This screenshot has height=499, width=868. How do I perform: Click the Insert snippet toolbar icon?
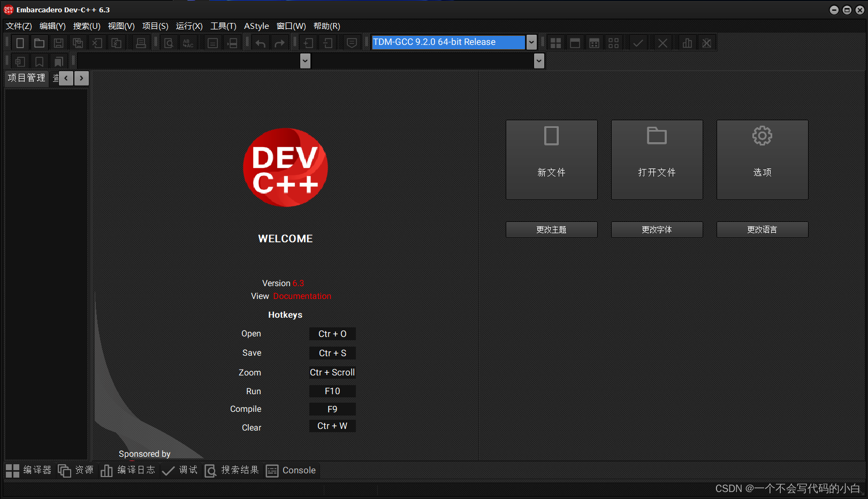20,62
